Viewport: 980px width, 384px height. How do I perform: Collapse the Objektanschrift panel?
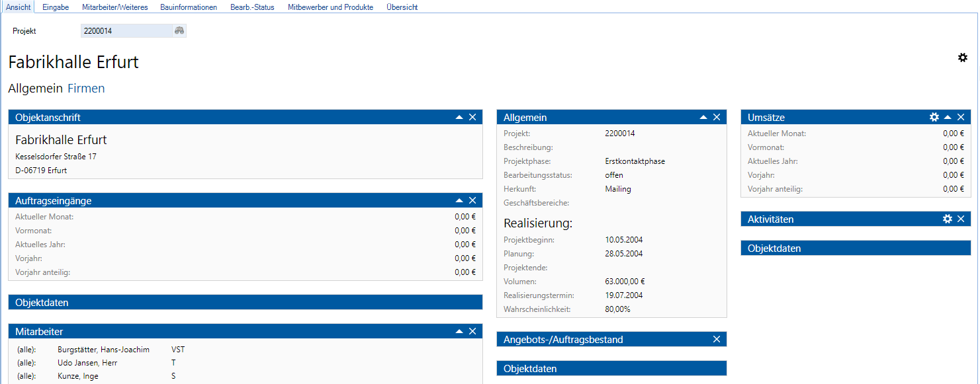tap(459, 117)
